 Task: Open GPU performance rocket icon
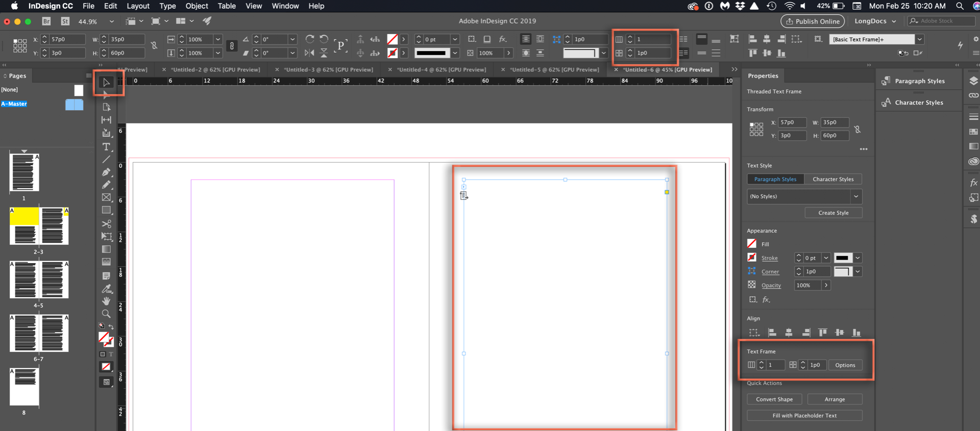(207, 21)
